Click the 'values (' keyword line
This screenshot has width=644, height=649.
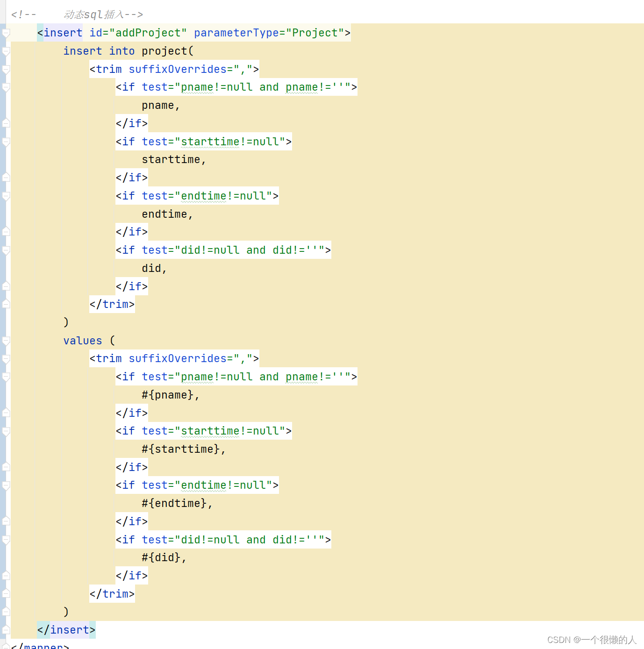pyautogui.click(x=89, y=341)
